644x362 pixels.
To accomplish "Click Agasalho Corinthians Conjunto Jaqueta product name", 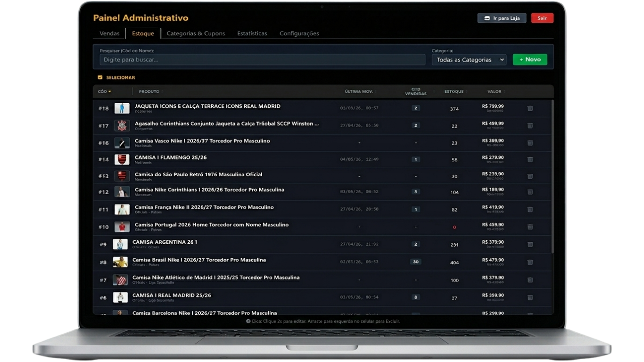I will coord(227,123).
